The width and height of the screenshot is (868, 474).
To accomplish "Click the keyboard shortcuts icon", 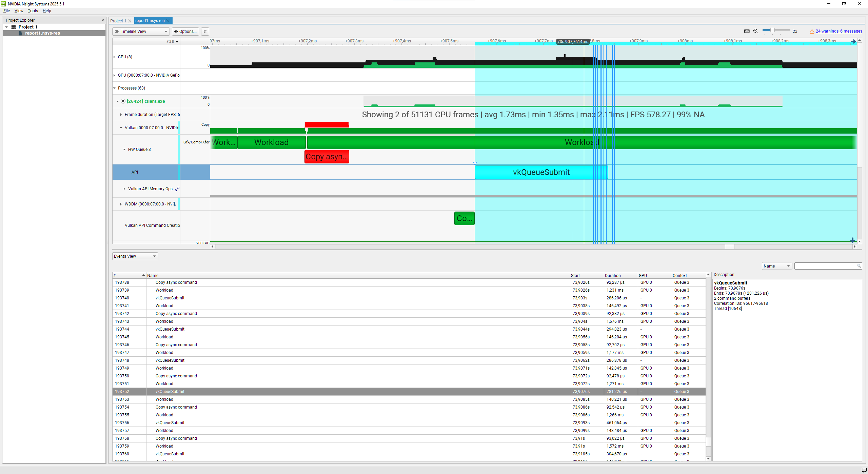I will 747,31.
